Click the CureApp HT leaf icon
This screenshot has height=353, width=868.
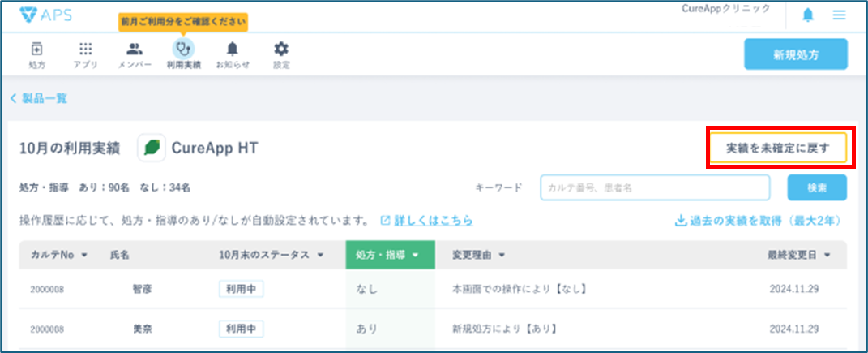(152, 148)
